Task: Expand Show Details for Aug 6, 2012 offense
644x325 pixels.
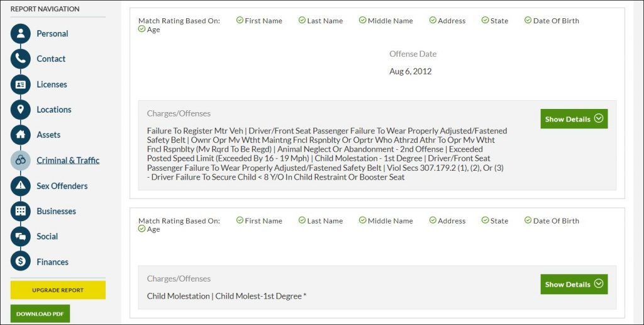Action: [x=574, y=119]
